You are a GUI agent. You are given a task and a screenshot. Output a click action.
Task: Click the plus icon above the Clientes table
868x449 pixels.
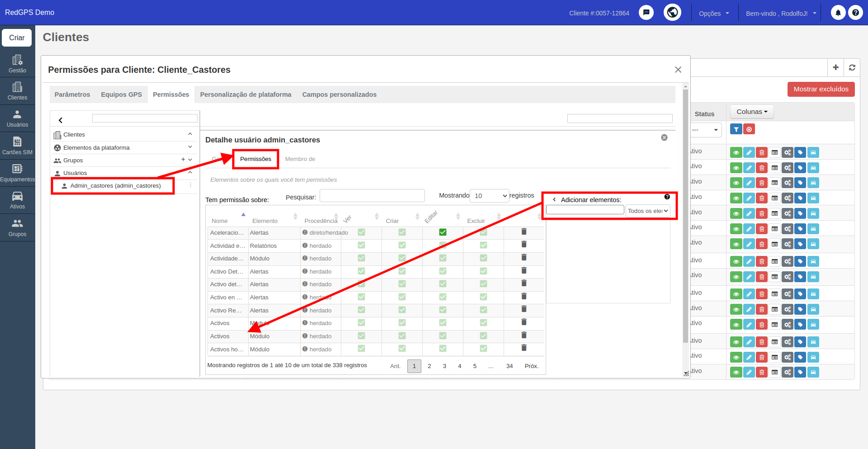point(835,67)
